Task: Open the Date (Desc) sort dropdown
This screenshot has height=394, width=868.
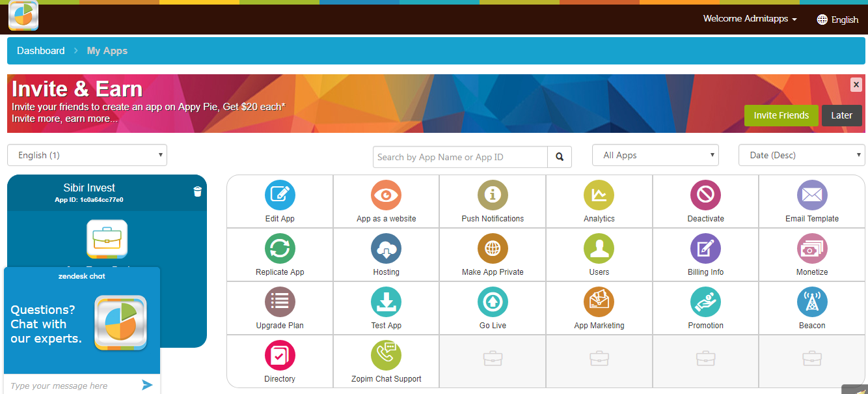Action: [802, 155]
